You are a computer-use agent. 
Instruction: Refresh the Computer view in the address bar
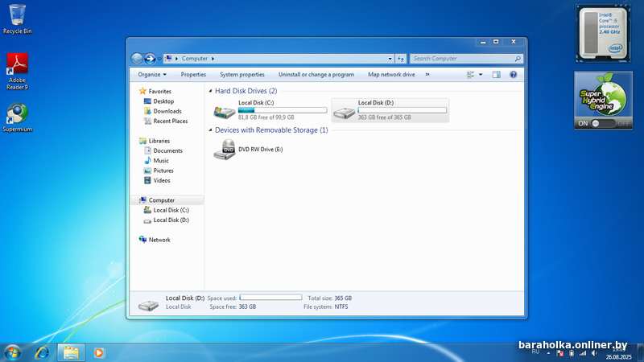400,59
